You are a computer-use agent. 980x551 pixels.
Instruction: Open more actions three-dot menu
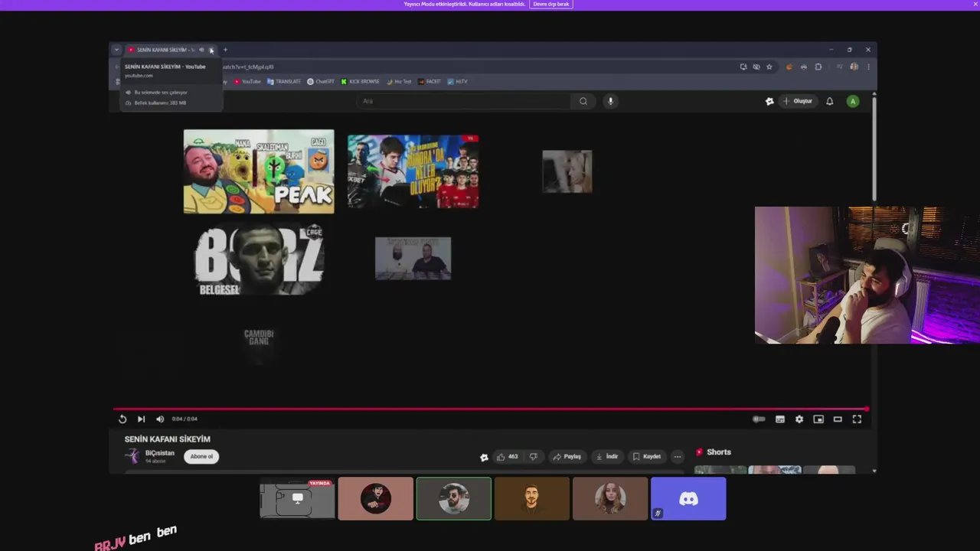tap(678, 457)
